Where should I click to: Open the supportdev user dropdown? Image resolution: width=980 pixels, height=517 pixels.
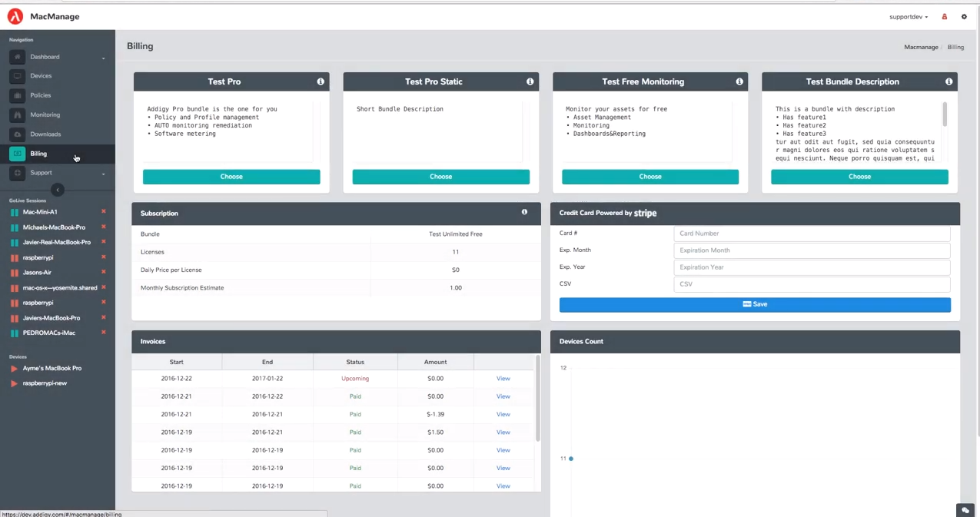909,16
